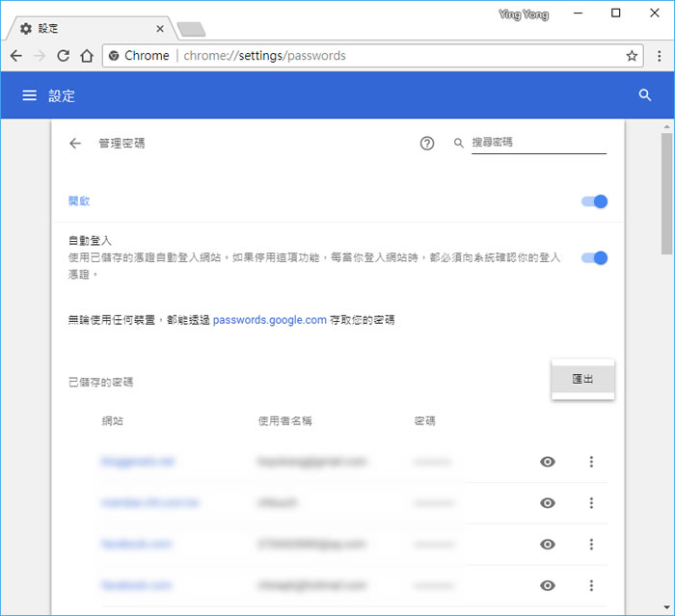
Task: Click the Ying Yong profile button
Action: 524,13
